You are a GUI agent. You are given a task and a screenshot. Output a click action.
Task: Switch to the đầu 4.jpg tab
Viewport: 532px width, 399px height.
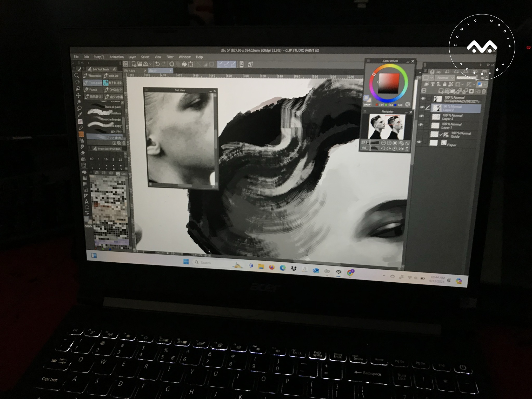[130, 71]
